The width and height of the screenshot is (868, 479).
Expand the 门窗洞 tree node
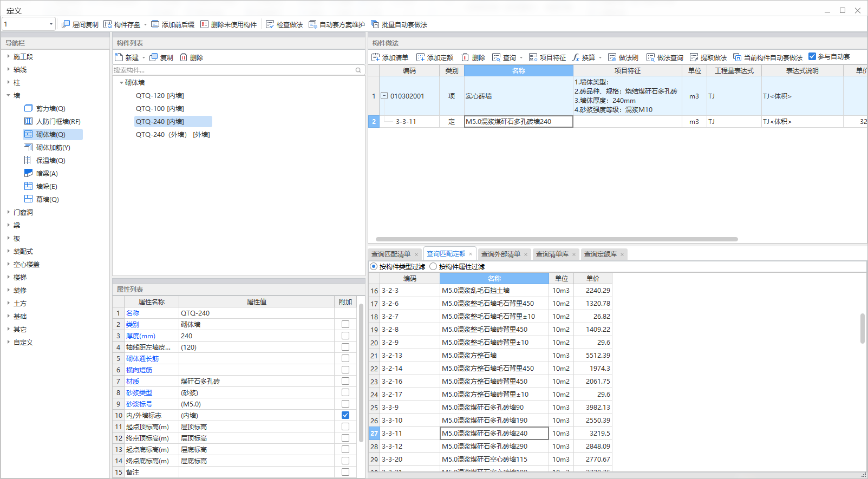[9, 212]
